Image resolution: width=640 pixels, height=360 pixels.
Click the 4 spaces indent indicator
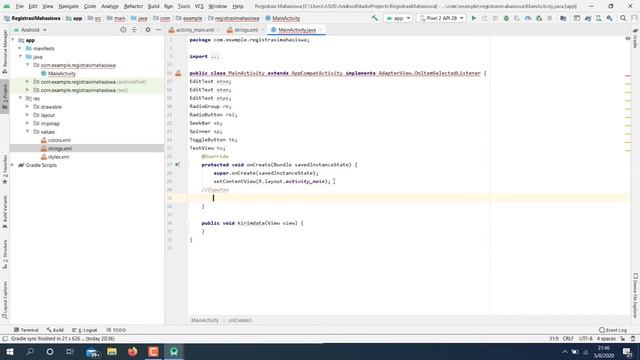[x=606, y=339]
